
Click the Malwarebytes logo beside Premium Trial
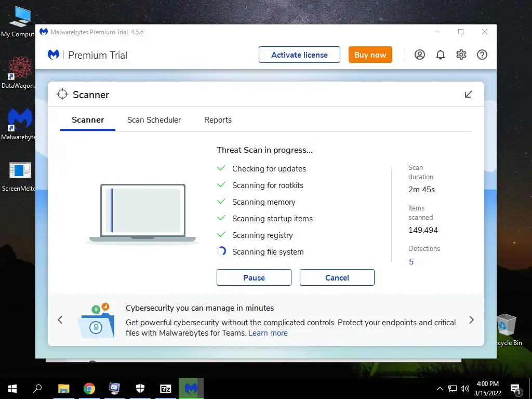coord(54,55)
